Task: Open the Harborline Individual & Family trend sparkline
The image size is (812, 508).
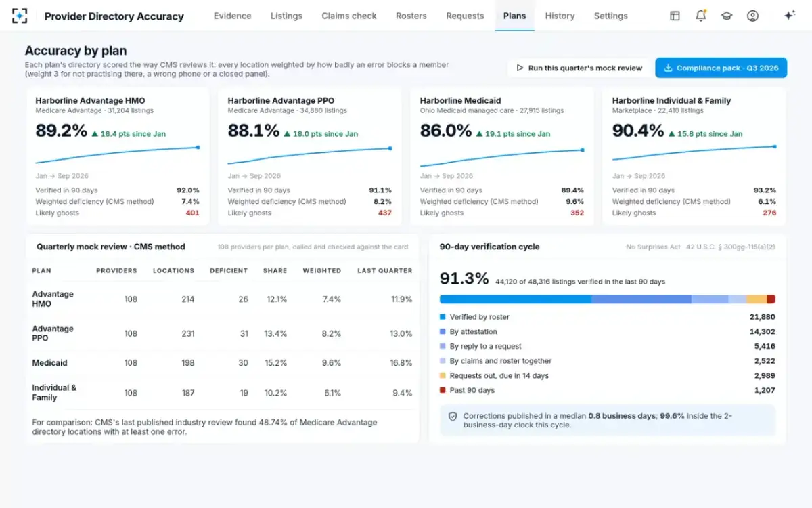Action: (694, 153)
